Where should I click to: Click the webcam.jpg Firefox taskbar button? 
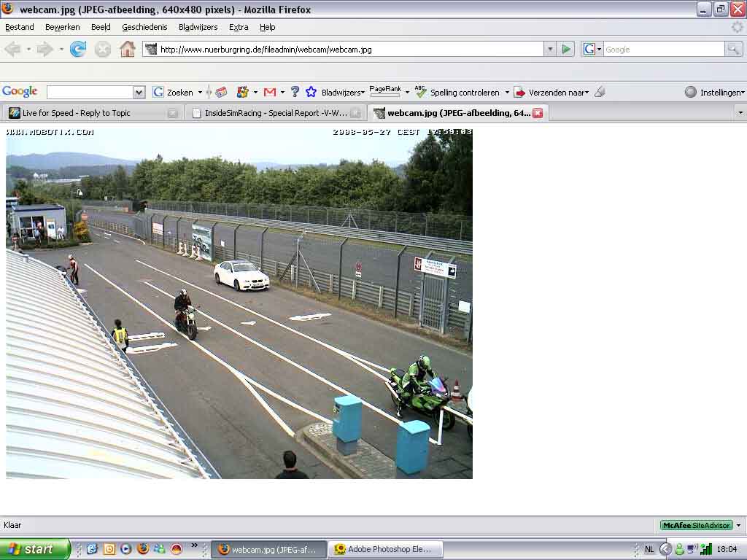coord(269,549)
